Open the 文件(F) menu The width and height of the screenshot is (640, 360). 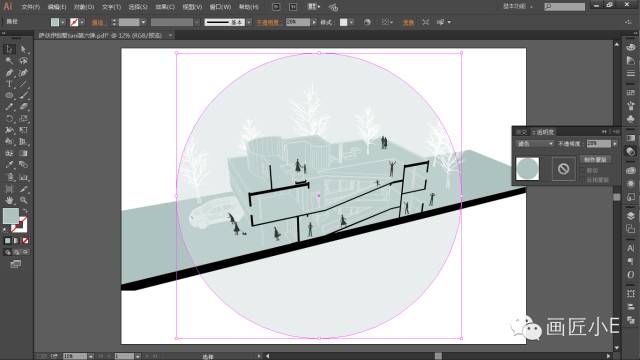pyautogui.click(x=31, y=7)
